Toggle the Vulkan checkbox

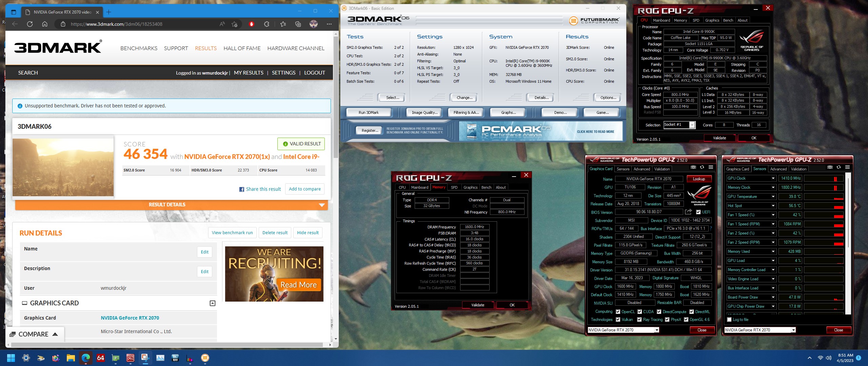(618, 320)
